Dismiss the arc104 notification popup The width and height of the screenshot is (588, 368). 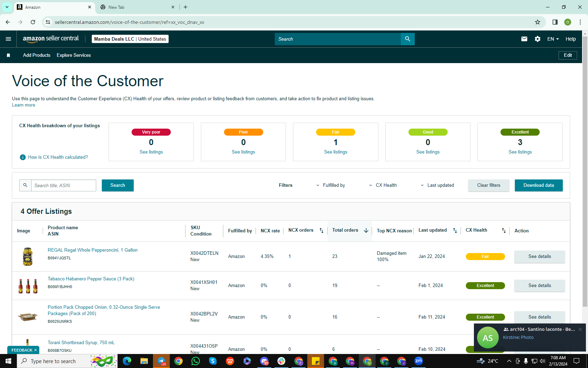click(580, 329)
